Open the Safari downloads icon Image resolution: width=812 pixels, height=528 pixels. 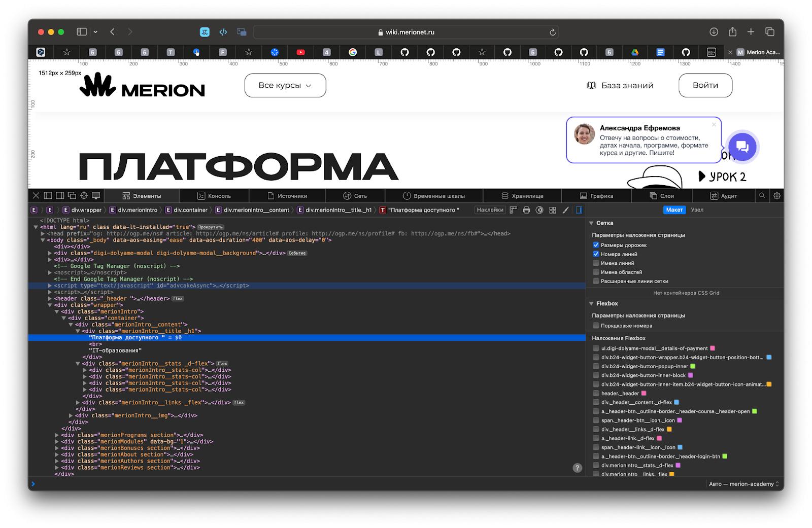point(714,32)
